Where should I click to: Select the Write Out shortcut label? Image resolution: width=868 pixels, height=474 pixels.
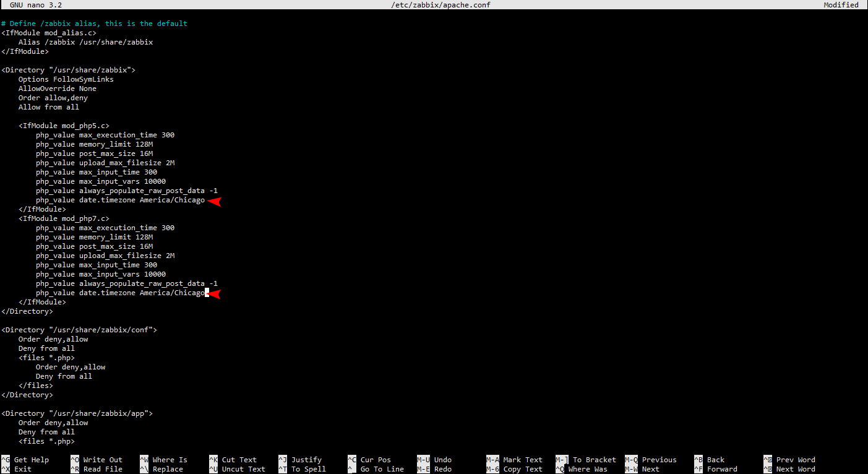click(103, 460)
